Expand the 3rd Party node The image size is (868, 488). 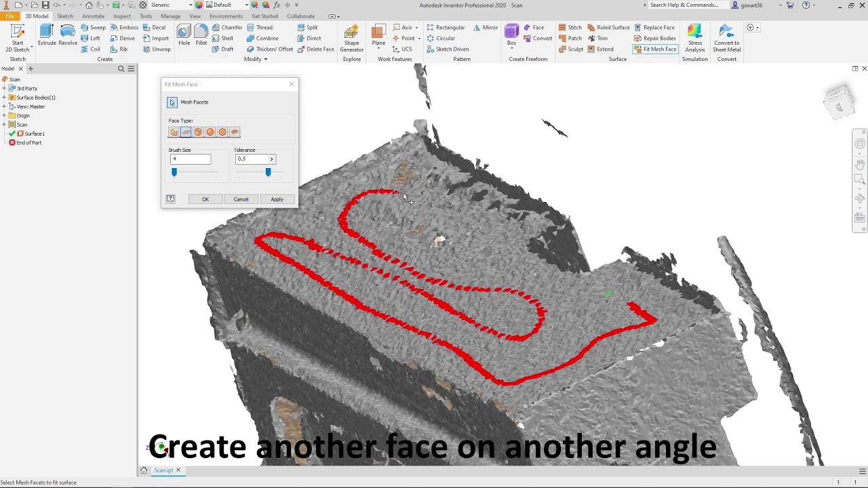point(4,89)
